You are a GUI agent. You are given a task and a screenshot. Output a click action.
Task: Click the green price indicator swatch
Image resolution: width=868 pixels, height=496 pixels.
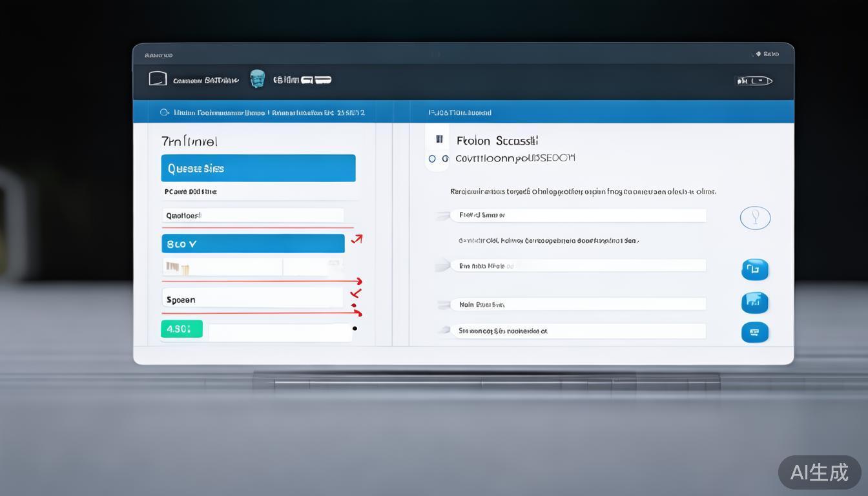tap(181, 329)
